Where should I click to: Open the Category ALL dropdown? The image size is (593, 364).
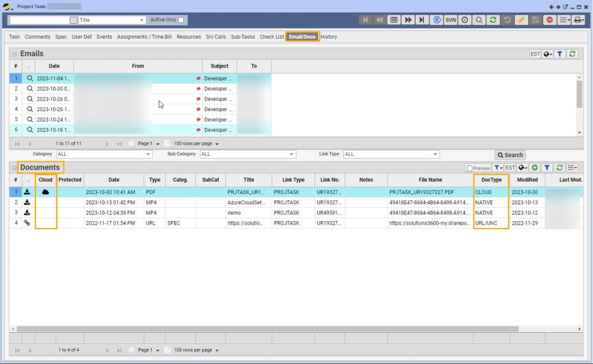(104, 155)
